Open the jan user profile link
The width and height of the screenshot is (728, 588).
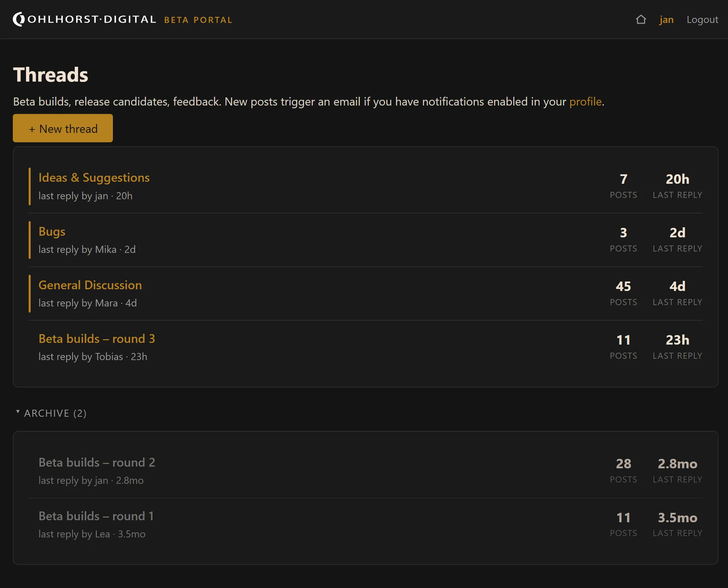[666, 20]
